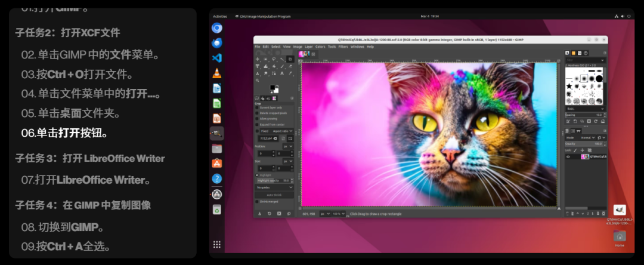Select the Eraser tool
The image size is (644, 265).
click(x=290, y=66)
